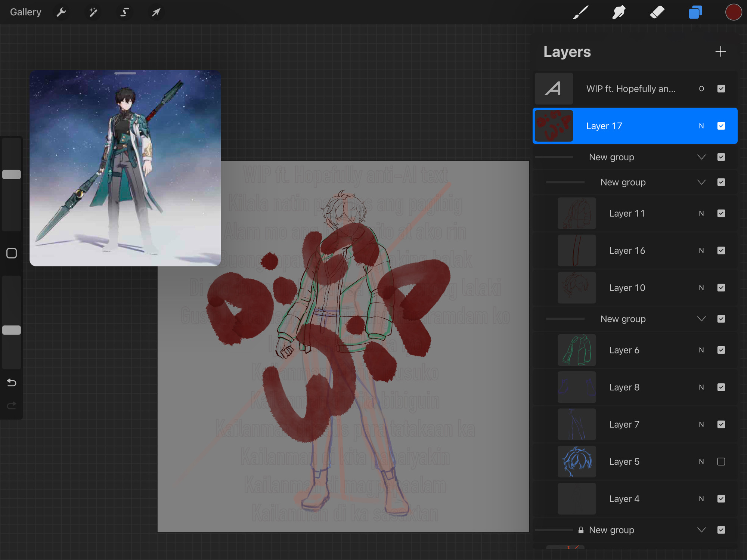This screenshot has width=747, height=560.
Task: Open blend mode N of Layer 17
Action: (x=701, y=126)
